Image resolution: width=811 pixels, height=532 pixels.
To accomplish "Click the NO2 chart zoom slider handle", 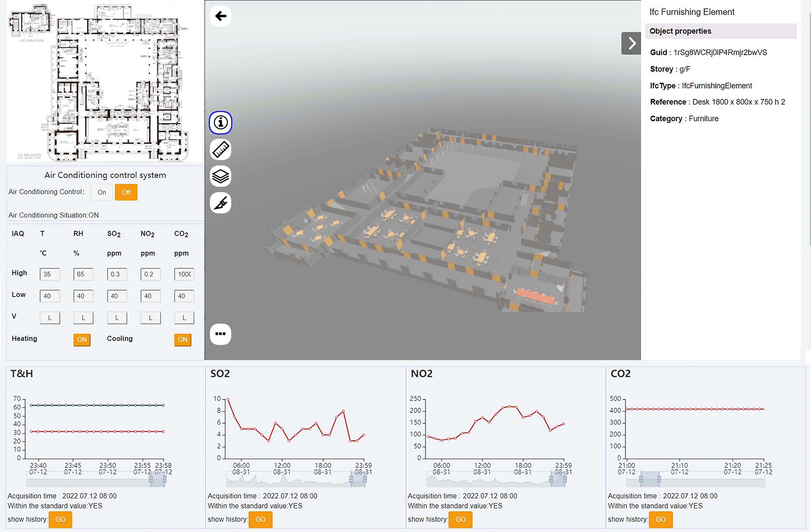I will pyautogui.click(x=551, y=480).
